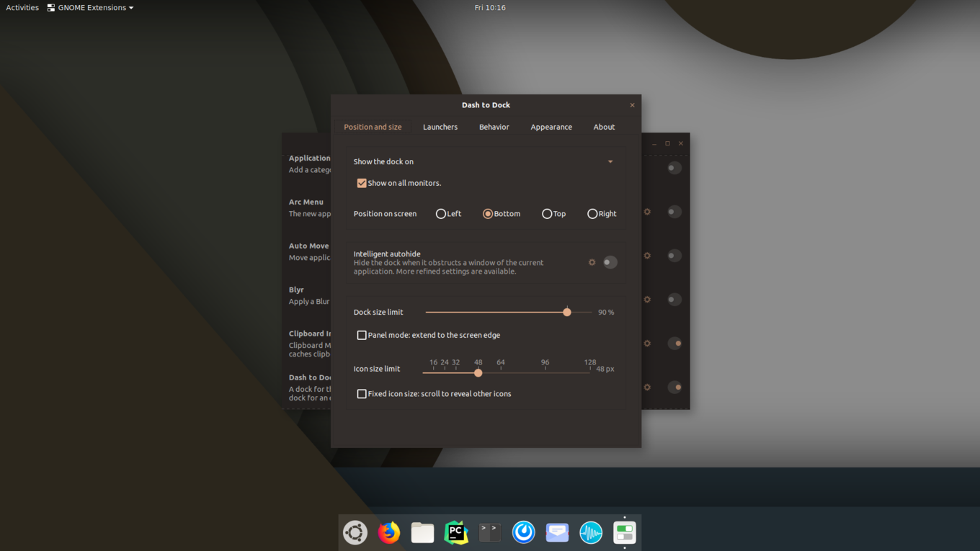Switch to the About tab
Viewport: 980px width, 551px height.
604,127
